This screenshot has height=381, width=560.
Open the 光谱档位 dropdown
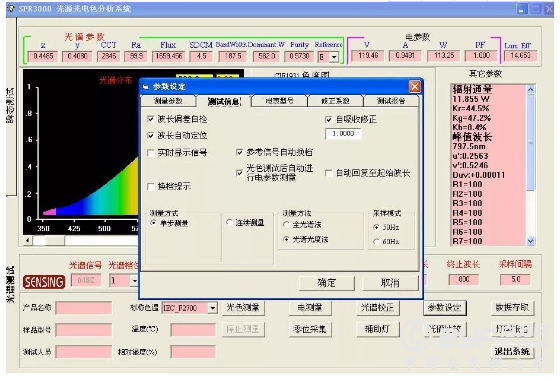pyautogui.click(x=134, y=281)
